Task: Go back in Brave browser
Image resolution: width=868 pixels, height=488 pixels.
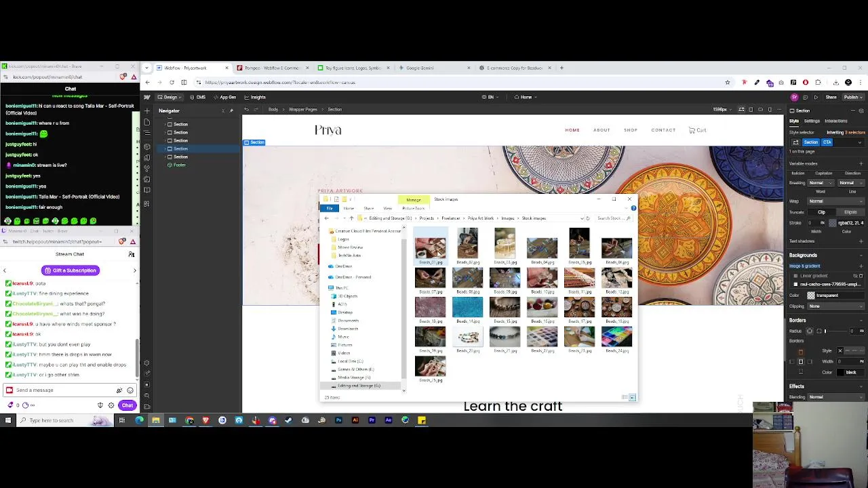Action: click(147, 82)
